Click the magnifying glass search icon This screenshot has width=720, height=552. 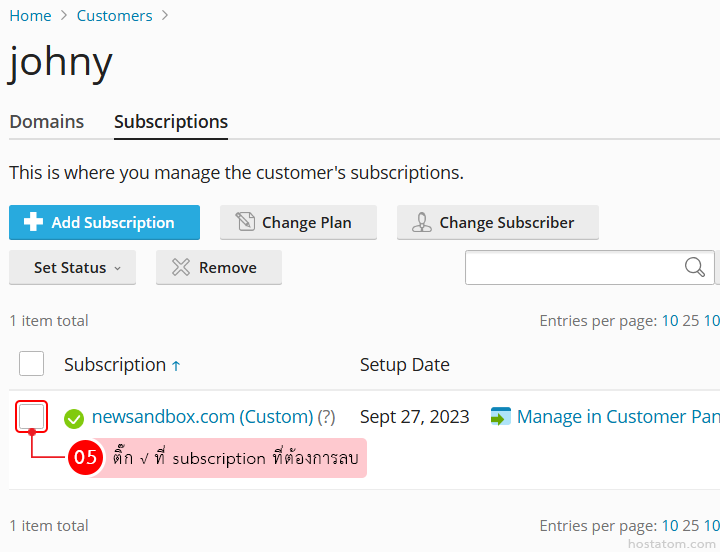click(x=695, y=267)
